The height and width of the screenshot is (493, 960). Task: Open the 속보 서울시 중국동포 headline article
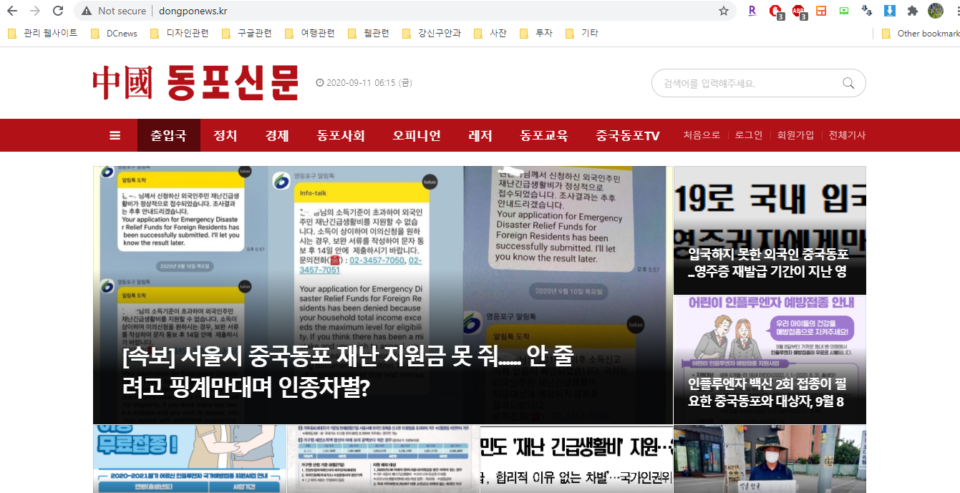click(x=346, y=371)
